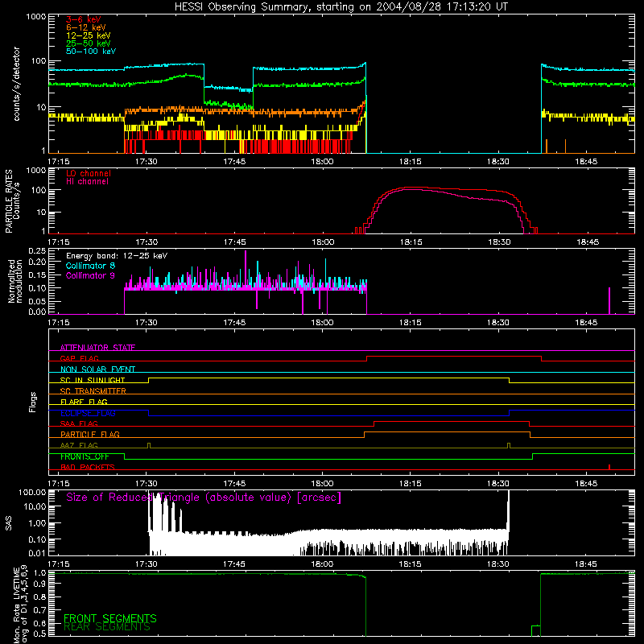Select the orange "6-12 keV" legend label

(86, 27)
